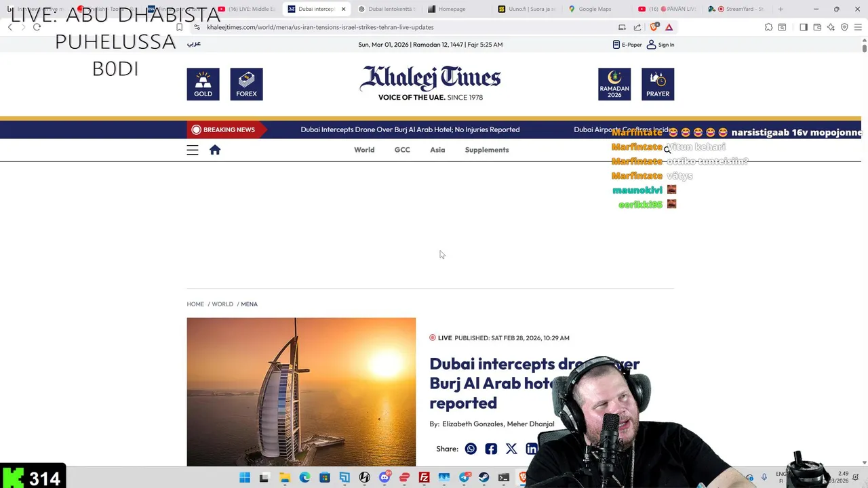
Task: Switch to the StreamYard tab
Action: click(x=738, y=9)
